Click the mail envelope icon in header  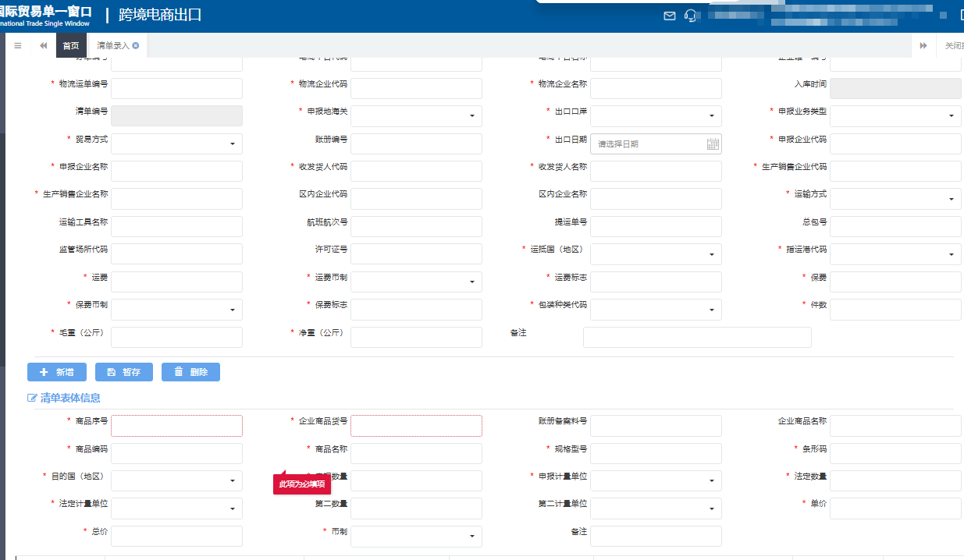point(669,16)
